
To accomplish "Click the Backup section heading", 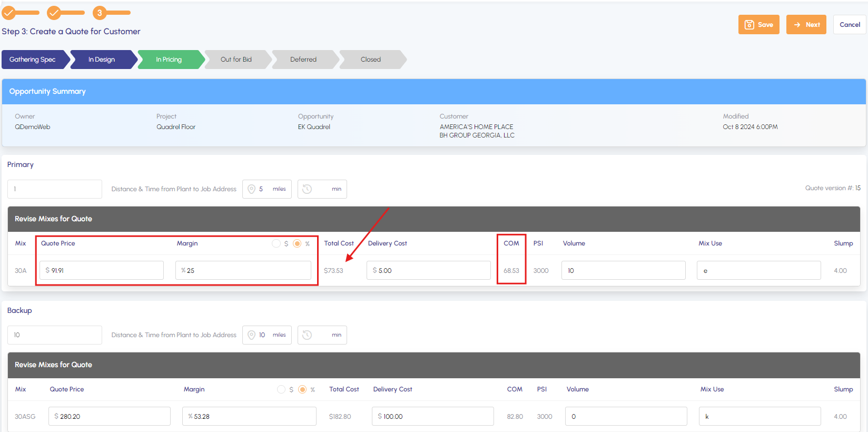I will 19,311.
